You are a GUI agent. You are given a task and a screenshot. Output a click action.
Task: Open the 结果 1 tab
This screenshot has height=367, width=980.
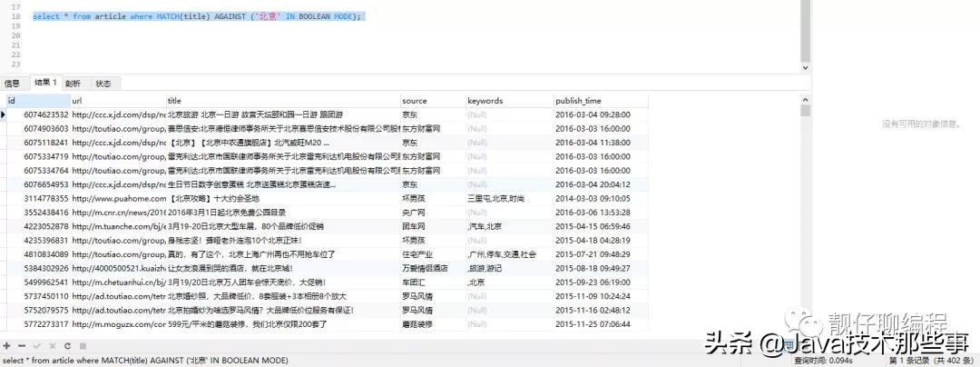click(x=45, y=83)
